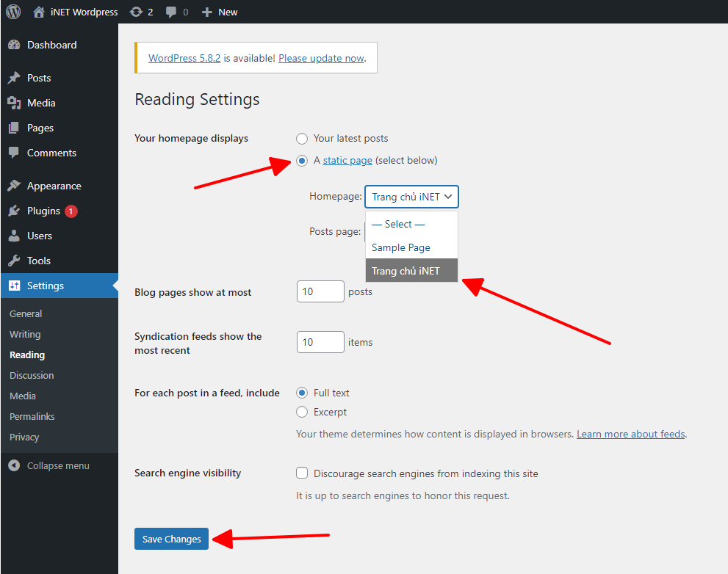Focus the Blog pages show at most field

[320, 291]
